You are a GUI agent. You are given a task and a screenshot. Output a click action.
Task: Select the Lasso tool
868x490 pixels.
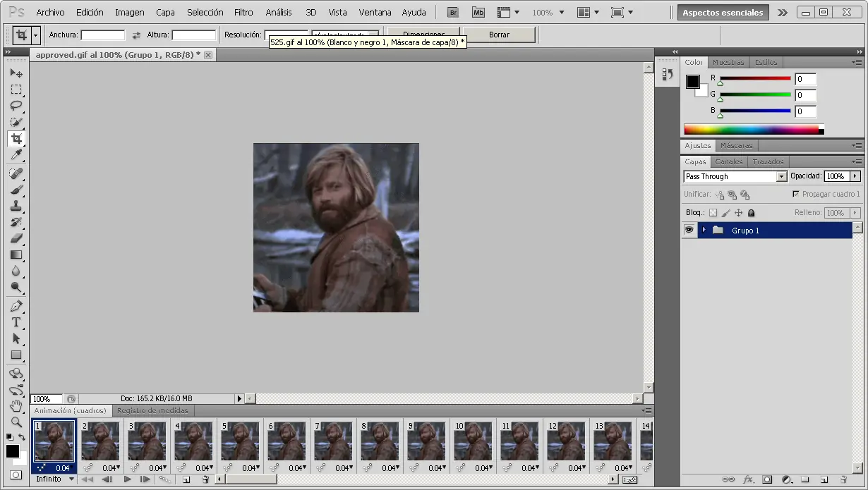pyautogui.click(x=16, y=106)
